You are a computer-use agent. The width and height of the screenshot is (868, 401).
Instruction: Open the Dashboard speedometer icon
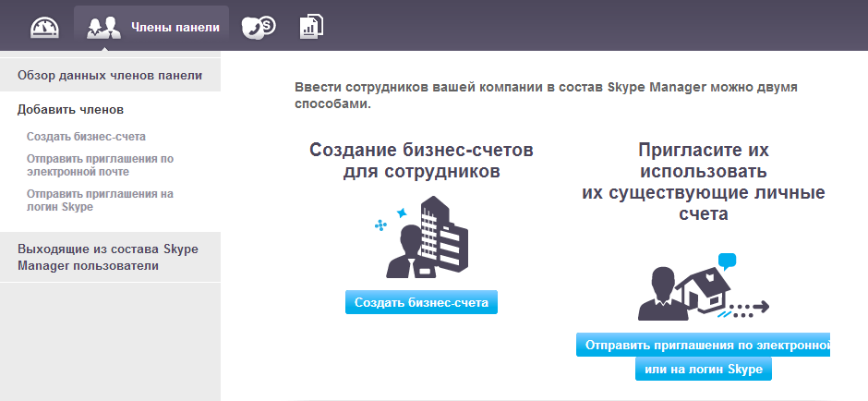click(x=43, y=28)
